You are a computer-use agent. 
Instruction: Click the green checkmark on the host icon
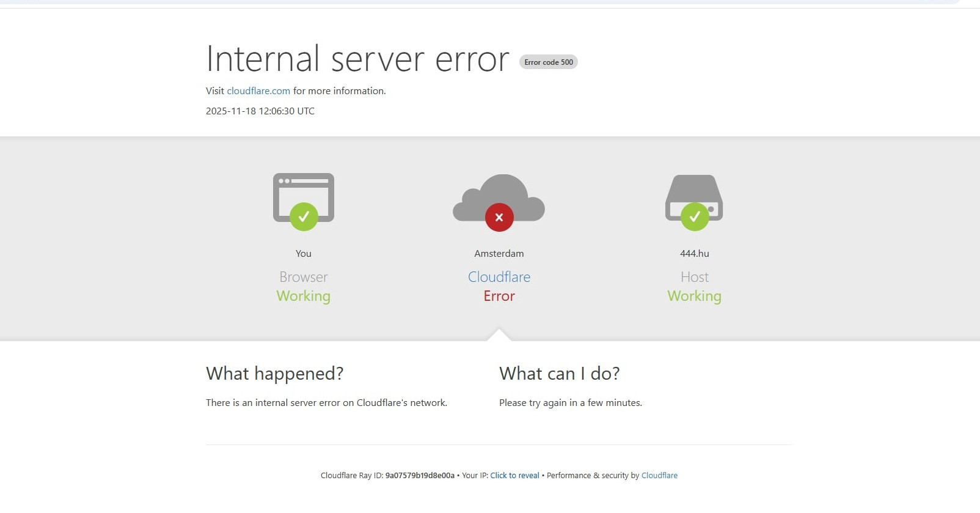tap(695, 216)
